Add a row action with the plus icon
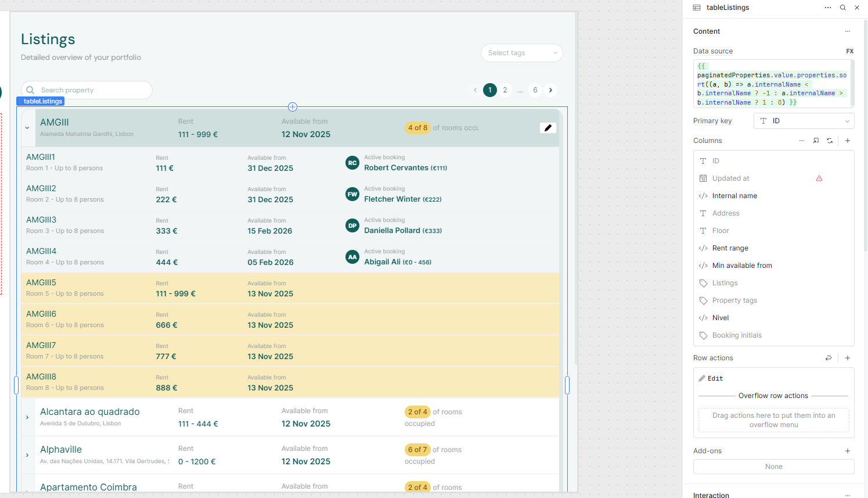Screen dimensions: 868x498 pyautogui.click(x=848, y=358)
